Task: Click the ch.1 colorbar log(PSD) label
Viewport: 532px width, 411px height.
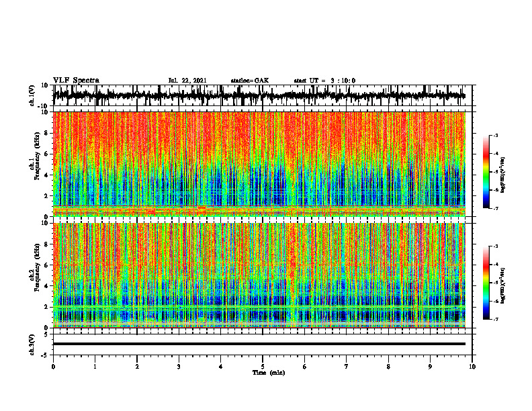Action: coord(503,175)
